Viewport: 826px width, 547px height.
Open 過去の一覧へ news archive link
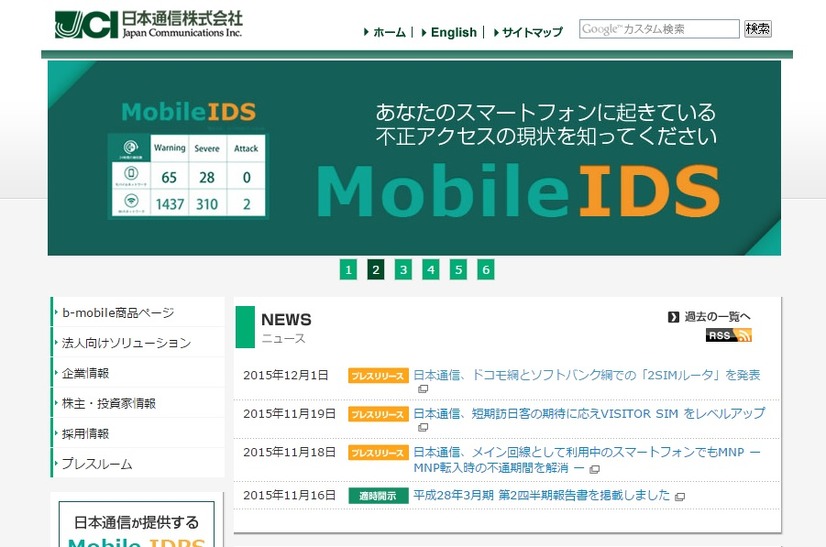click(717, 317)
